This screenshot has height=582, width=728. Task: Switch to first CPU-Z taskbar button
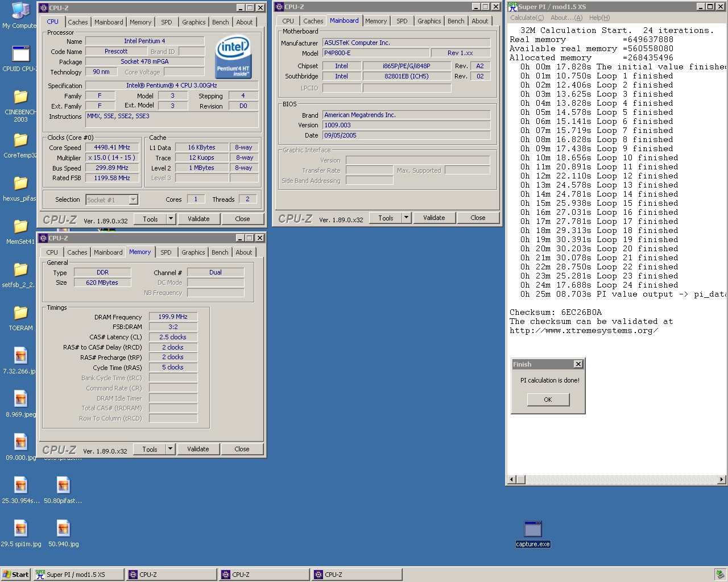(171, 575)
